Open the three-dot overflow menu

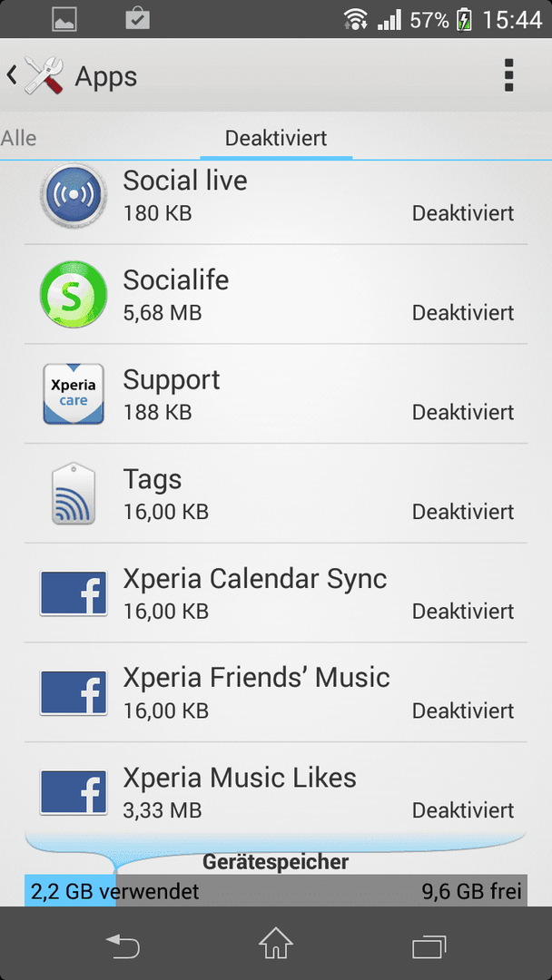(508, 75)
